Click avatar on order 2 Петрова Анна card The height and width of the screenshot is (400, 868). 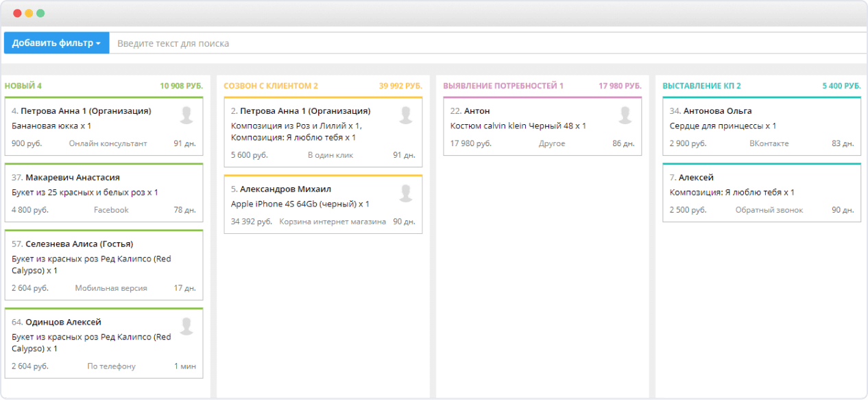(x=406, y=115)
